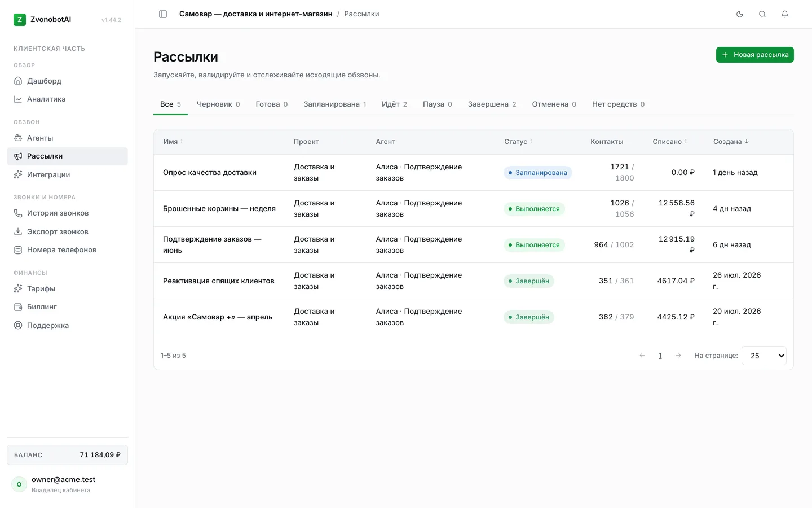Click the Самовар project breadcrumb
Screen dimensions: 812x508
click(255, 14)
